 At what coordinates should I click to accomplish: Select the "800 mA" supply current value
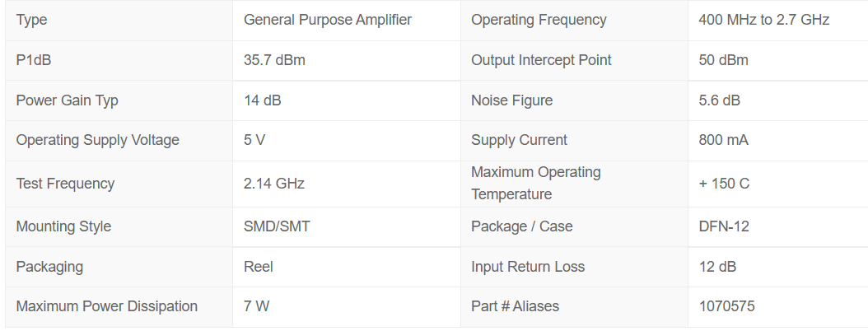pyautogui.click(x=723, y=140)
